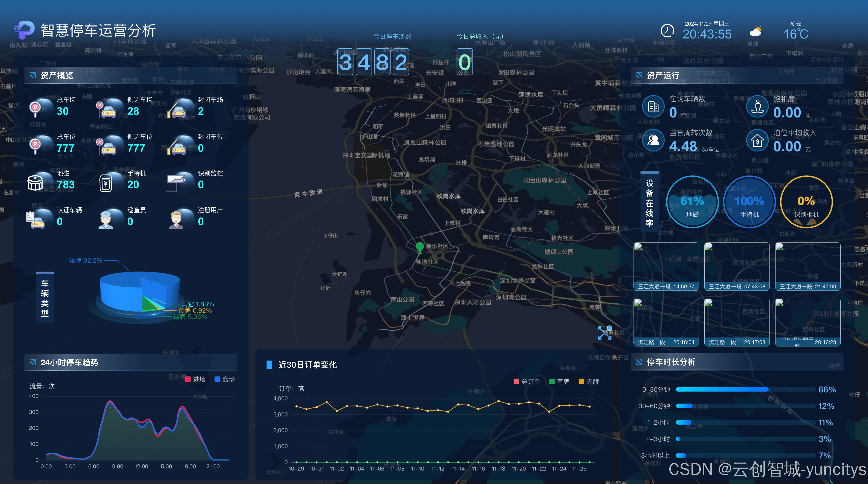
Task: Click the 手持机 100% online rate gauge
Action: point(749,202)
